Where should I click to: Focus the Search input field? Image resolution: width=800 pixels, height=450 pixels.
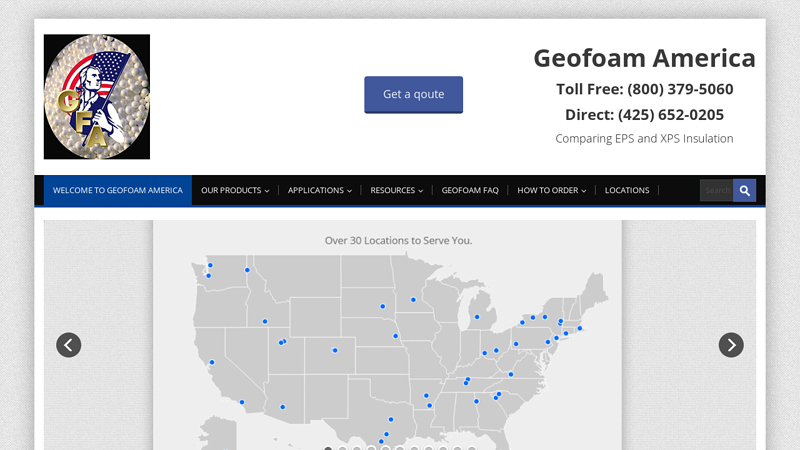point(716,190)
